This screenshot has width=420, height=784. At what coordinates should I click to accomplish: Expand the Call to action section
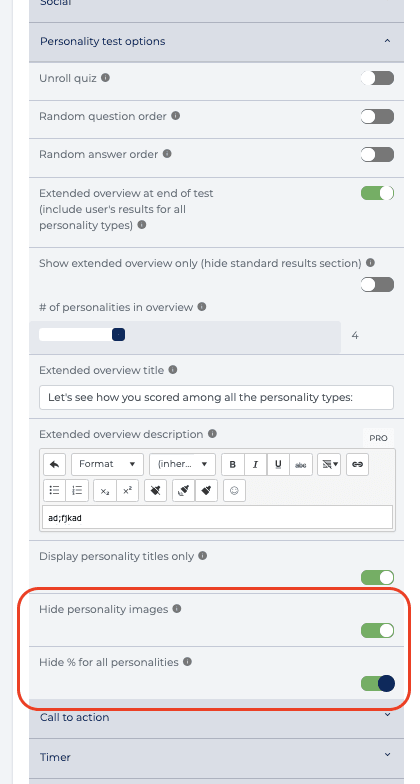coord(216,717)
